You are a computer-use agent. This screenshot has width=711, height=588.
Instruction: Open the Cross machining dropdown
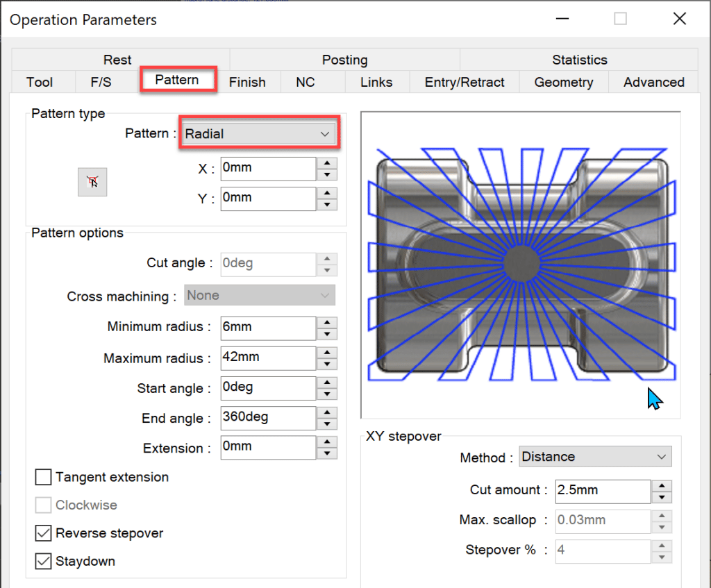click(x=259, y=295)
